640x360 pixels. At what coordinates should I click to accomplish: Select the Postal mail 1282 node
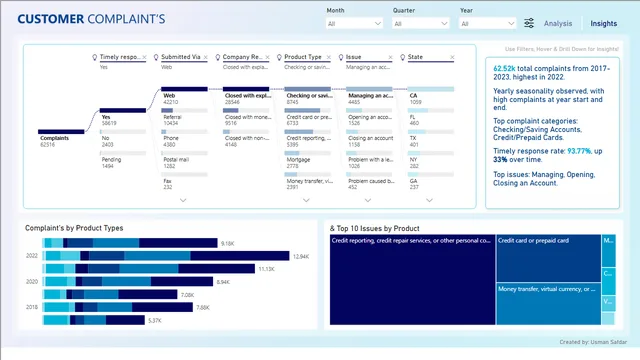pos(184,160)
